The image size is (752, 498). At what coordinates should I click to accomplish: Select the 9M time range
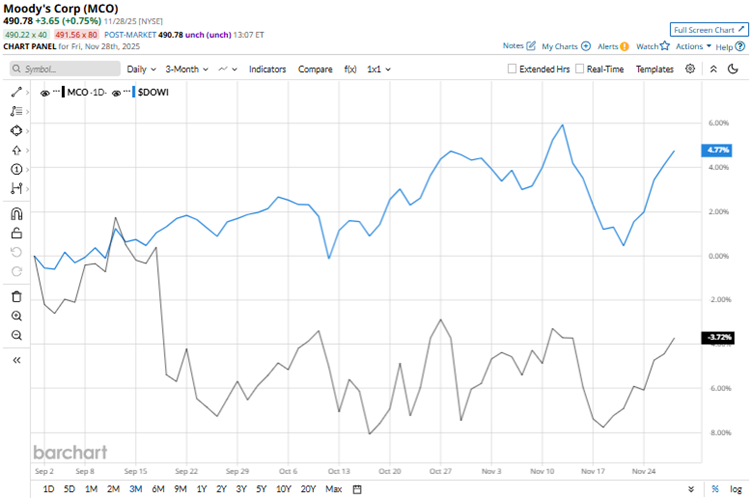(x=180, y=489)
